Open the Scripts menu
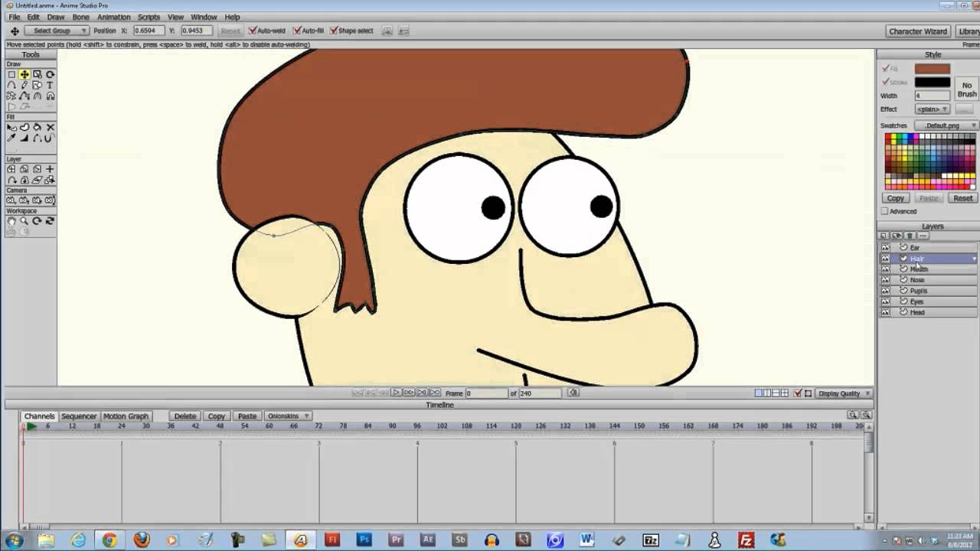This screenshot has height=551, width=980. click(x=149, y=17)
